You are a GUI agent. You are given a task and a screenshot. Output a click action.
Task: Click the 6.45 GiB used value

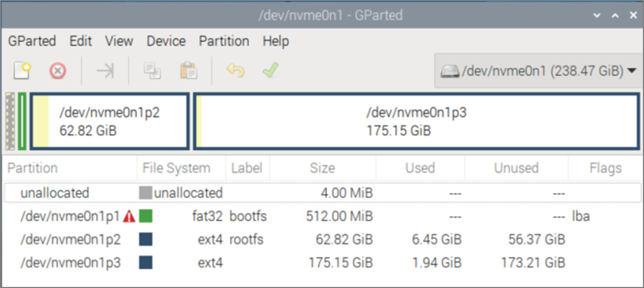click(437, 239)
